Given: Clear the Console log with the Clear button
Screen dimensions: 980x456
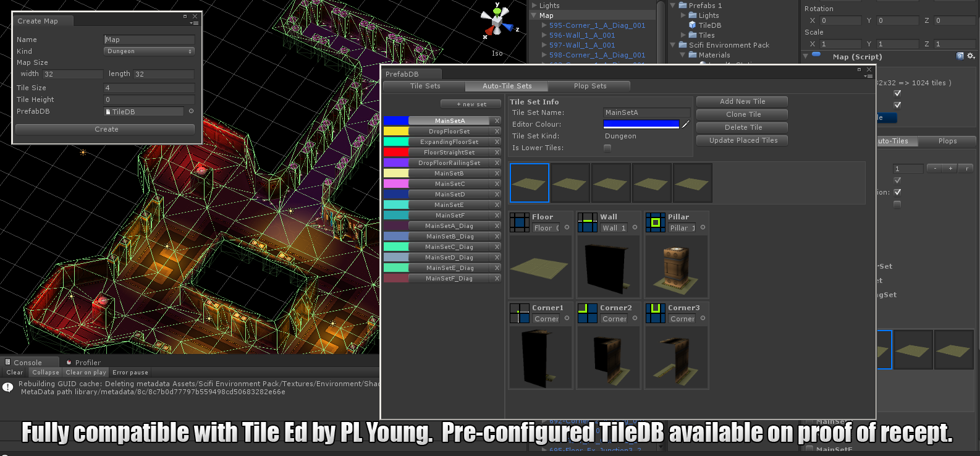Looking at the screenshot, I should (15, 373).
